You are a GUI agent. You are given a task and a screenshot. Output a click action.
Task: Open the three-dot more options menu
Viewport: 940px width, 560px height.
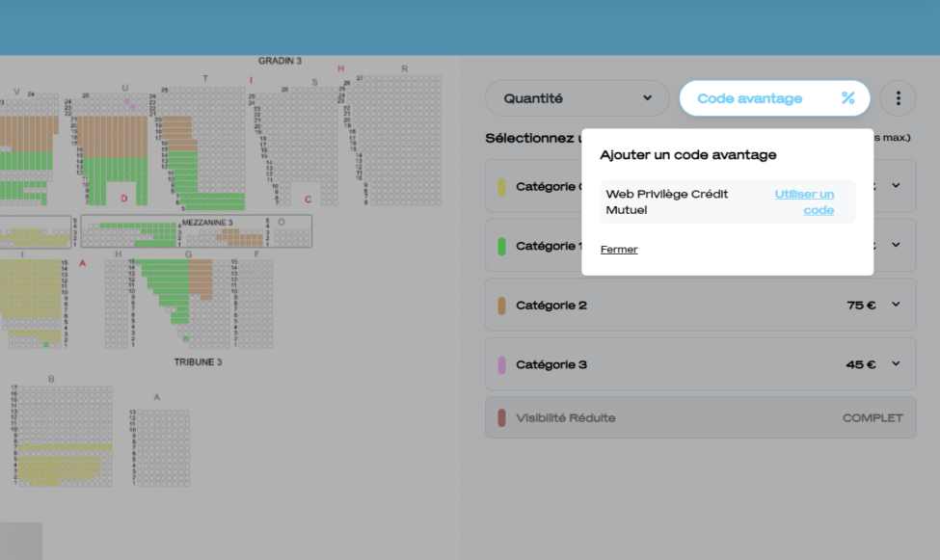898,98
